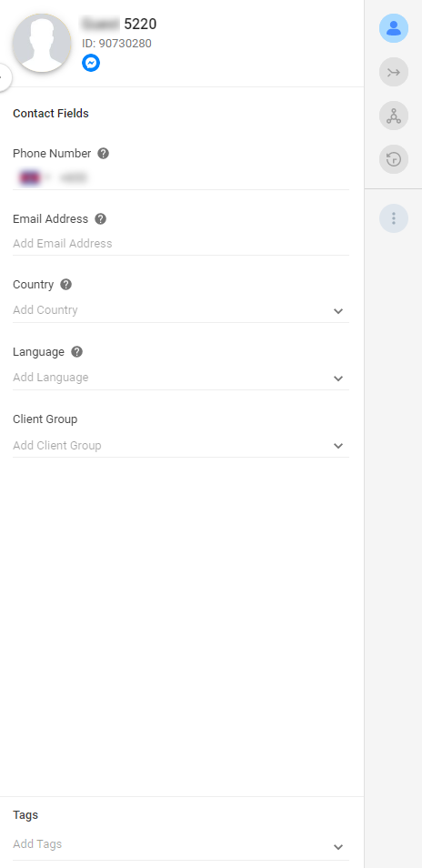Click the contact avatar picture
The width and height of the screenshot is (422, 868).
[x=42, y=43]
